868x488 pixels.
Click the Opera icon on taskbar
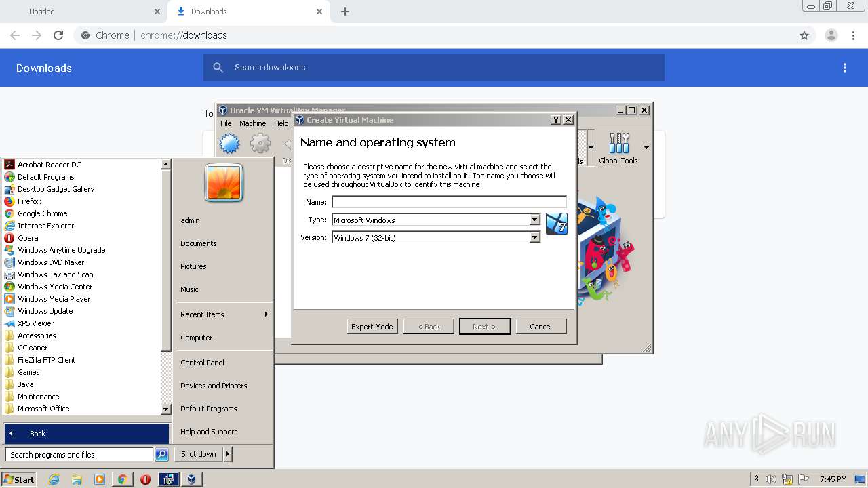coord(145,479)
